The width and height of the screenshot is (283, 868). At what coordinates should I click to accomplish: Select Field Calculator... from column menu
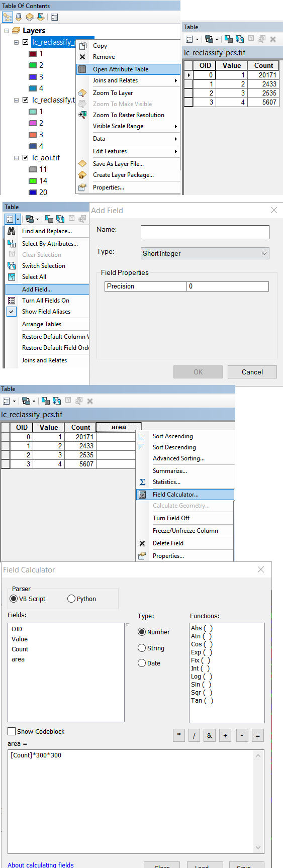[185, 495]
